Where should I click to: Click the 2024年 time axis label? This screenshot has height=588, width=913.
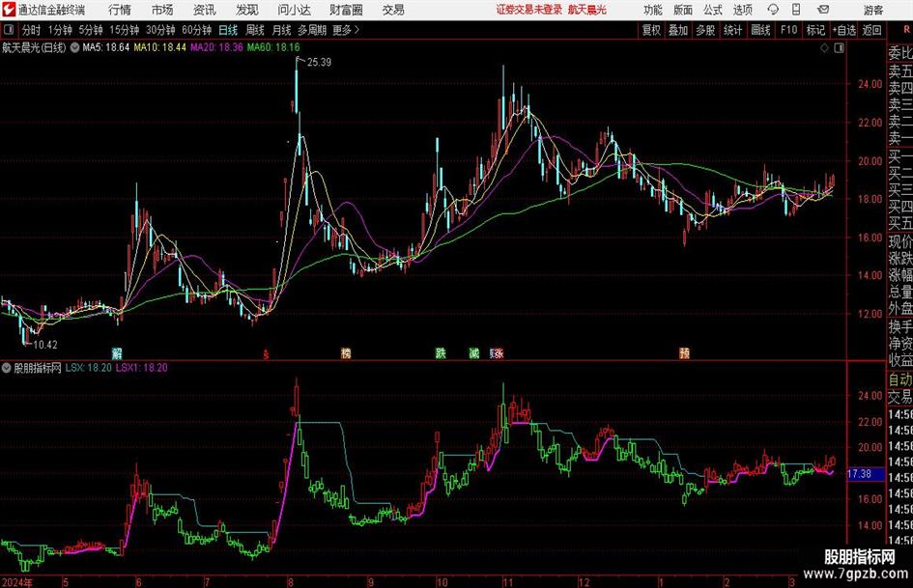pos(17,582)
